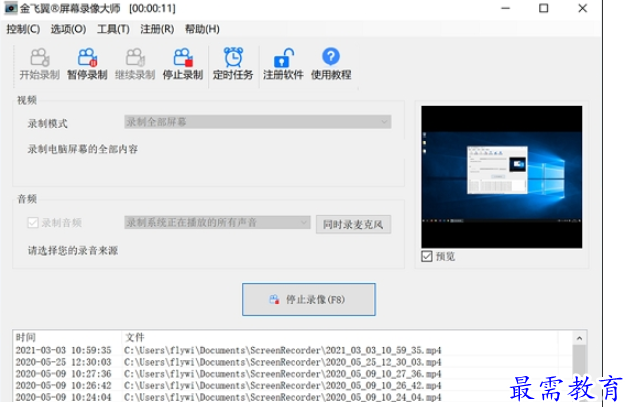Open 使用教程 tutorial help icon
This screenshot has width=631, height=420.
[331, 57]
